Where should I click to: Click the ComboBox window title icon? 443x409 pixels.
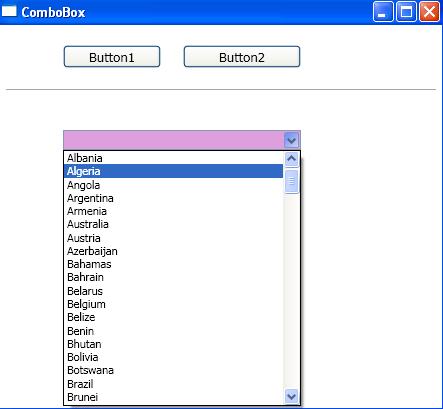pyautogui.click(x=9, y=11)
